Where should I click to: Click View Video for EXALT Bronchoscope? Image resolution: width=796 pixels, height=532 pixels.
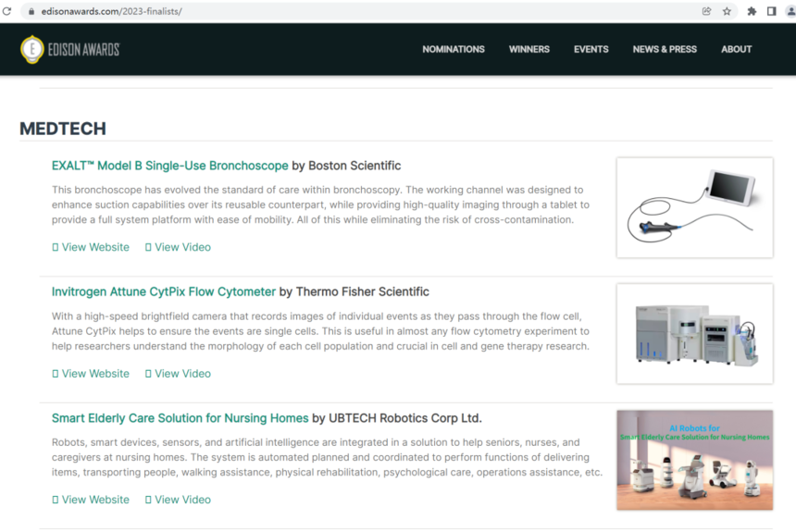coord(179,247)
